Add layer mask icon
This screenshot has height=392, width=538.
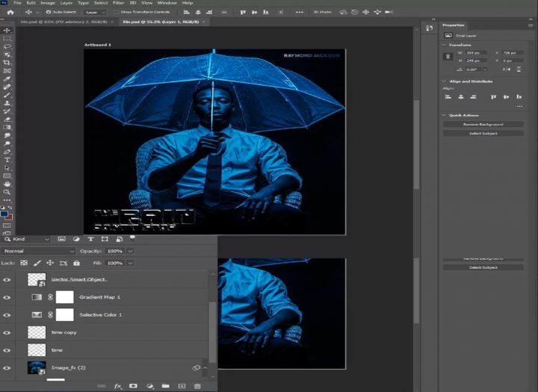pos(133,386)
